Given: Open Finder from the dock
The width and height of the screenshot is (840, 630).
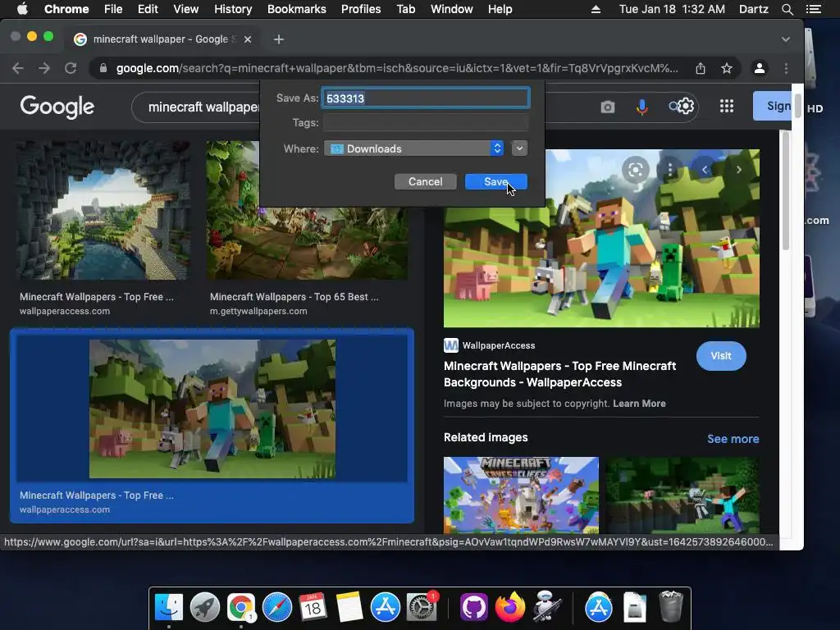Looking at the screenshot, I should coord(169,608).
